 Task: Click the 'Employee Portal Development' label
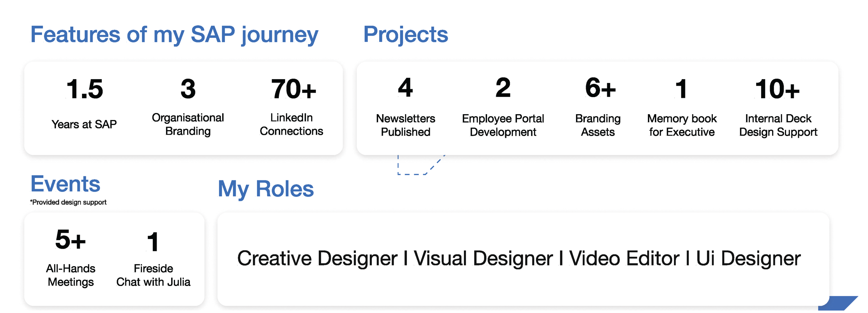point(503,125)
